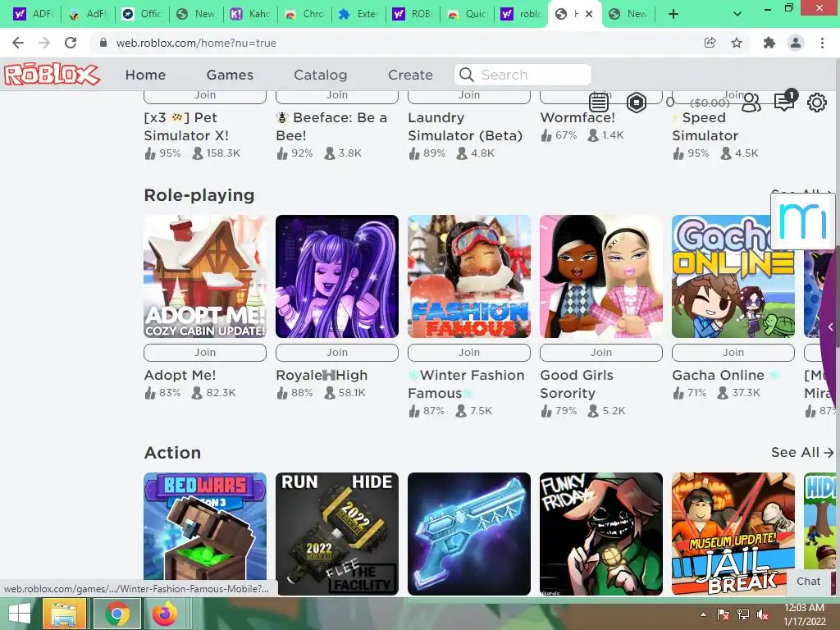The image size is (840, 630).
Task: Open the Pet Simulator X! title link
Action: (x=186, y=126)
